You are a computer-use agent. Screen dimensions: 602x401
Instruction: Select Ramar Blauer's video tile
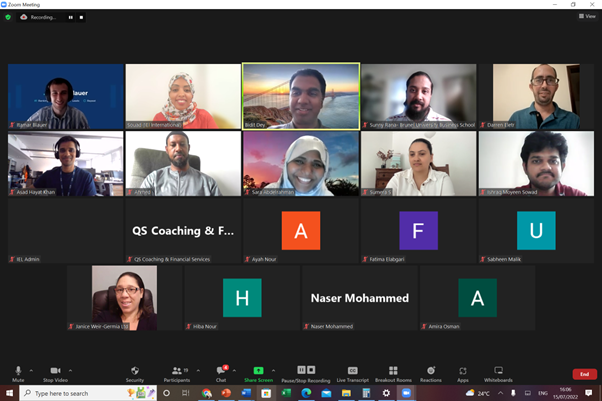(66, 96)
